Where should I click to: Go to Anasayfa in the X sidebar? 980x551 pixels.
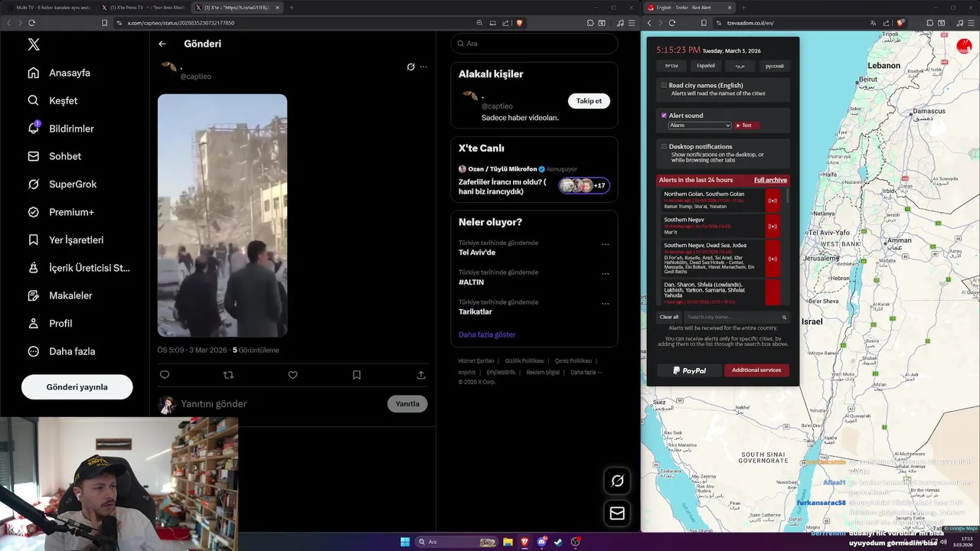tap(59, 73)
